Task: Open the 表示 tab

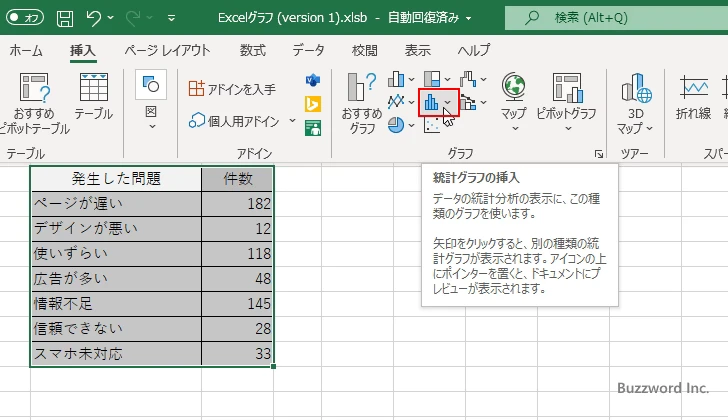Action: 417,50
